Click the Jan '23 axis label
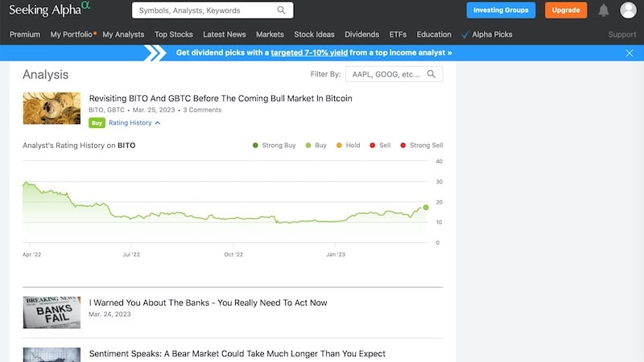This screenshot has height=362, width=644. pyautogui.click(x=336, y=254)
